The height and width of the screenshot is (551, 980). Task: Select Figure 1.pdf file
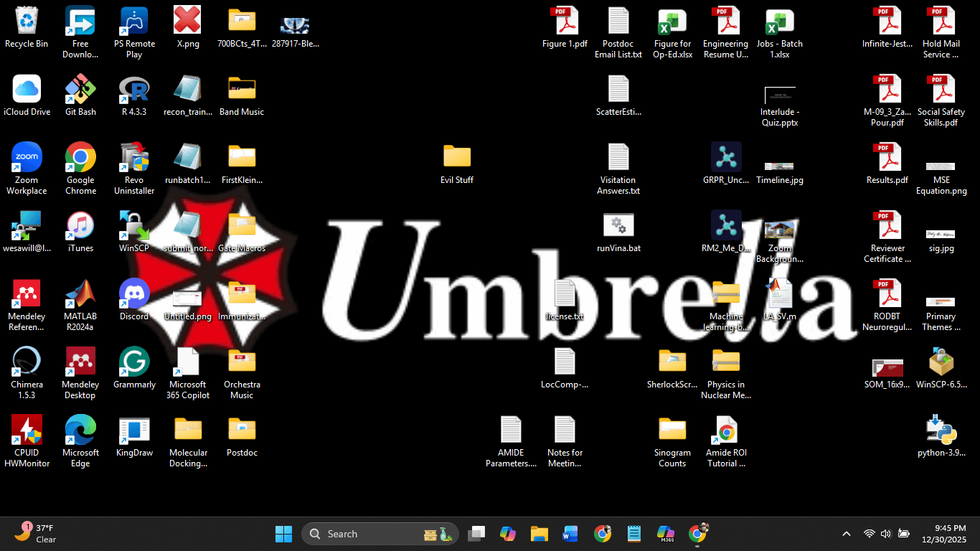pyautogui.click(x=565, y=22)
